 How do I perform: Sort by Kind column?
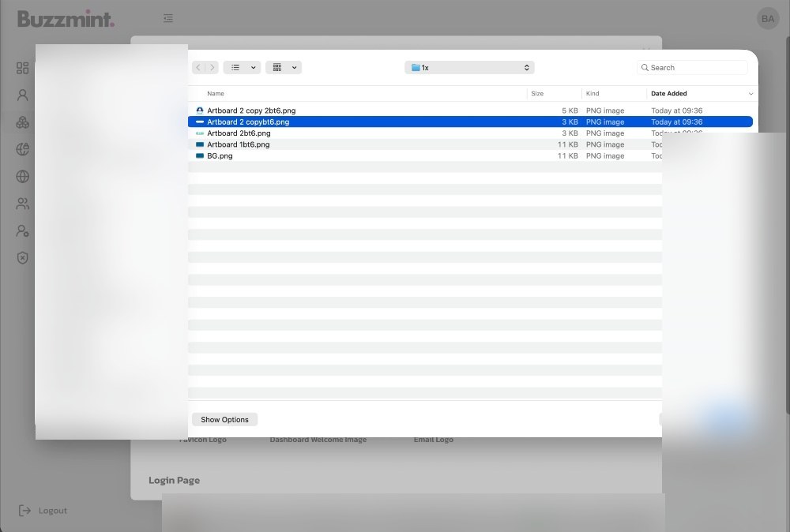click(592, 94)
